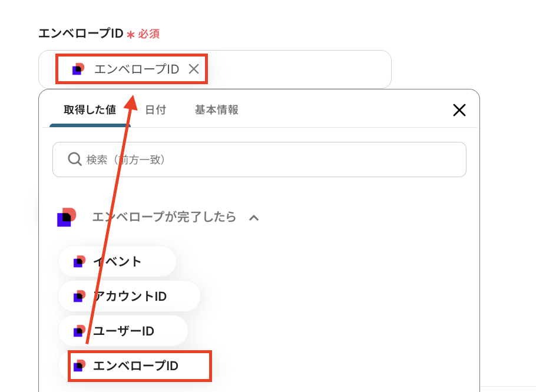
Task: Click the エンベロープが完了したら section header text
Action: coord(164,217)
